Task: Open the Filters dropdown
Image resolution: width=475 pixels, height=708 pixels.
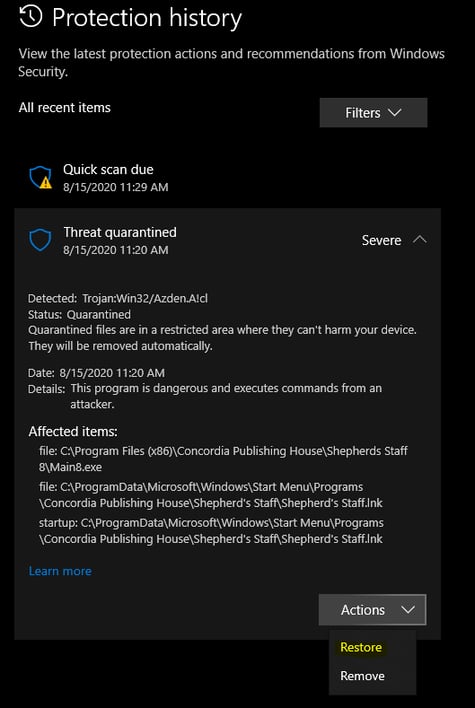Action: coord(373,112)
